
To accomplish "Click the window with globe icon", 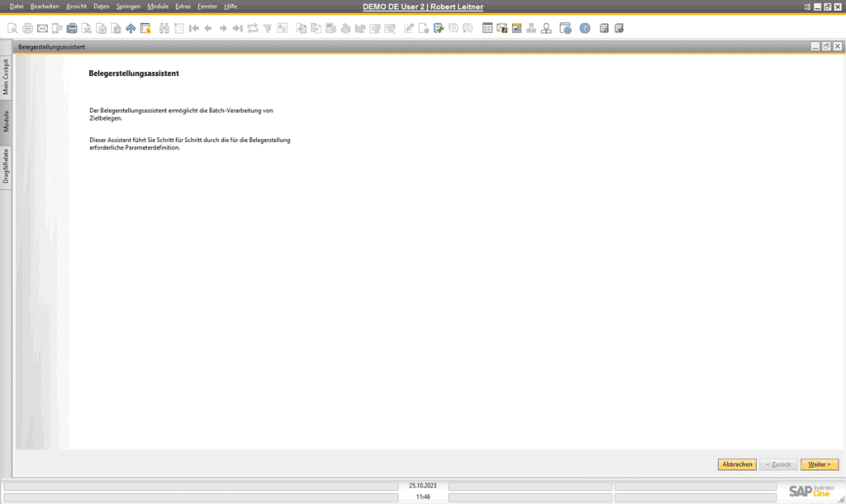I will coord(565,29).
